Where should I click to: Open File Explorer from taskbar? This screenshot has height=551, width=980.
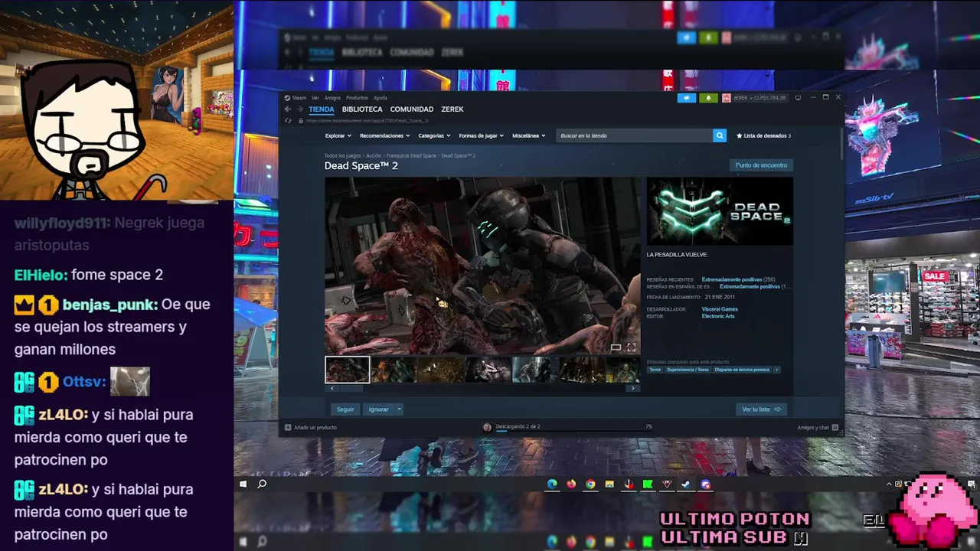(609, 484)
